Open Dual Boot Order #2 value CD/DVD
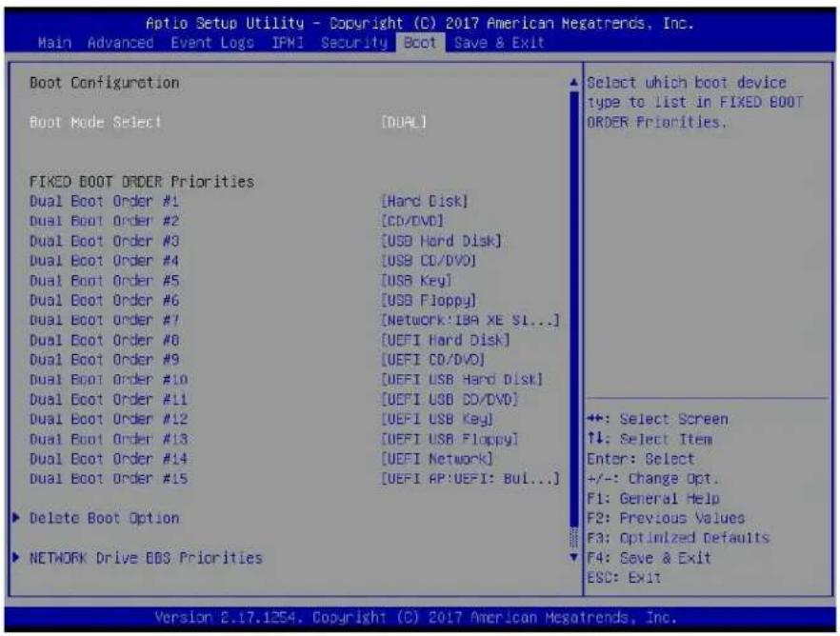840x636 pixels. [x=412, y=221]
